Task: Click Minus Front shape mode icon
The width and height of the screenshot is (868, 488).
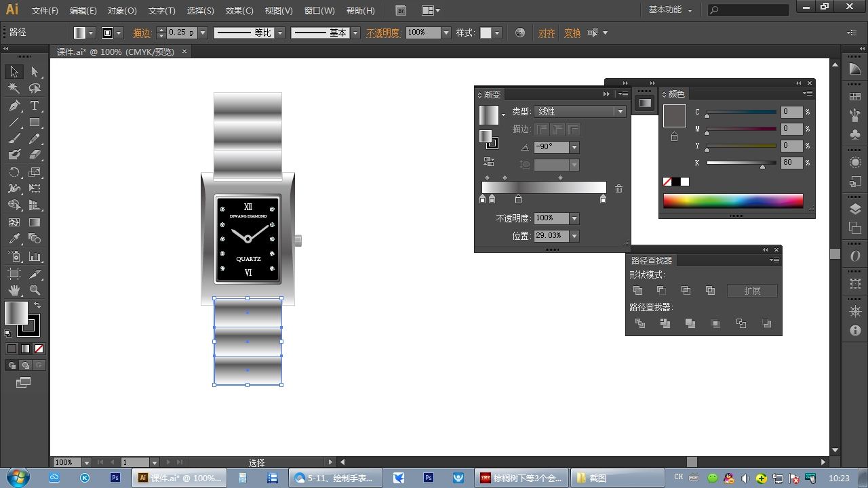Action: pos(661,291)
